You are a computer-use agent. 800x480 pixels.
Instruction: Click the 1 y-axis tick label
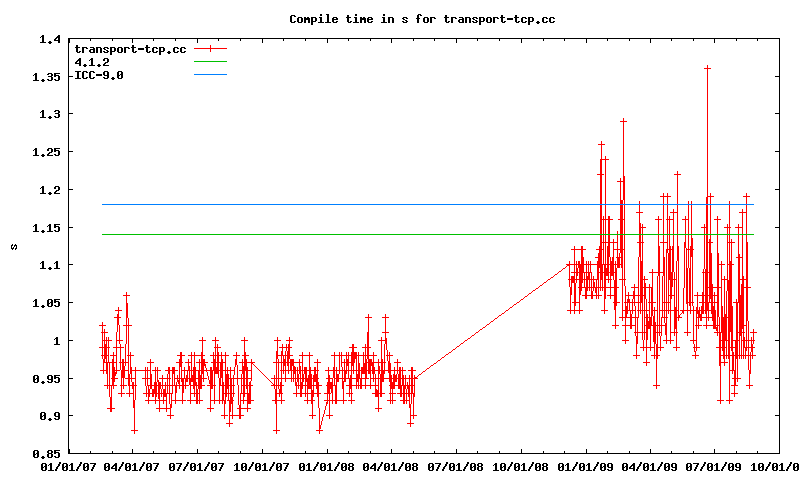56,341
